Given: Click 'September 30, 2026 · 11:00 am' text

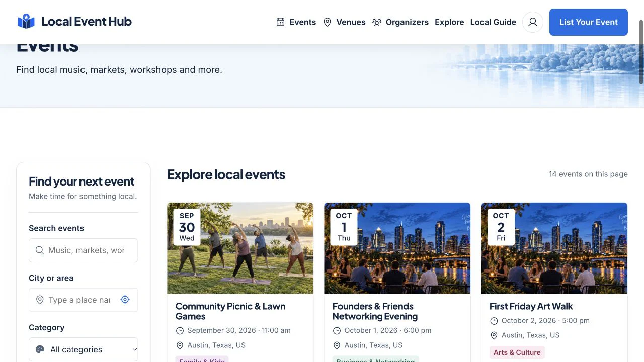Looking at the screenshot, I should (239, 330).
